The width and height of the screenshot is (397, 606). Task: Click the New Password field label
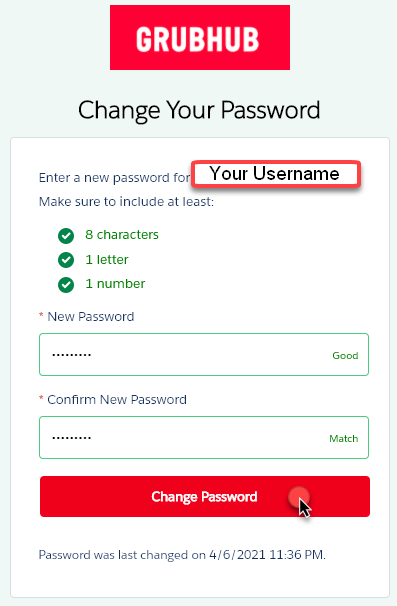(x=90, y=317)
